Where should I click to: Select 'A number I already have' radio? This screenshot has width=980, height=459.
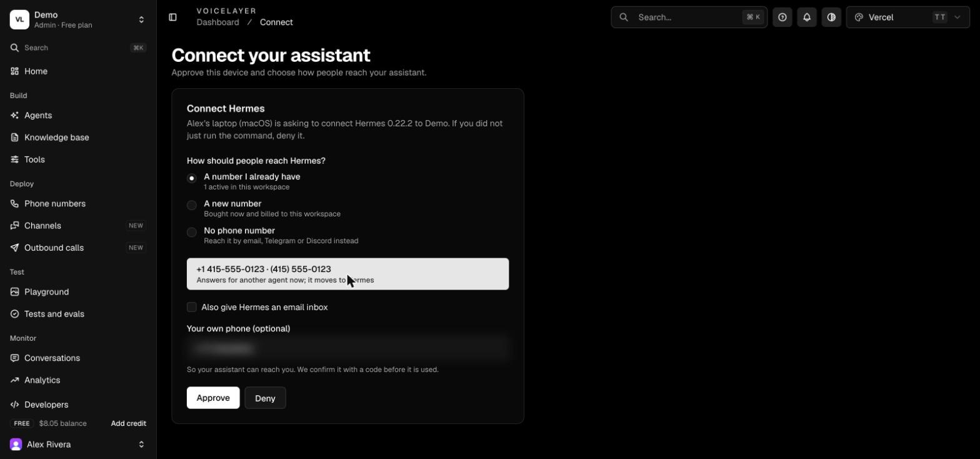(x=192, y=178)
